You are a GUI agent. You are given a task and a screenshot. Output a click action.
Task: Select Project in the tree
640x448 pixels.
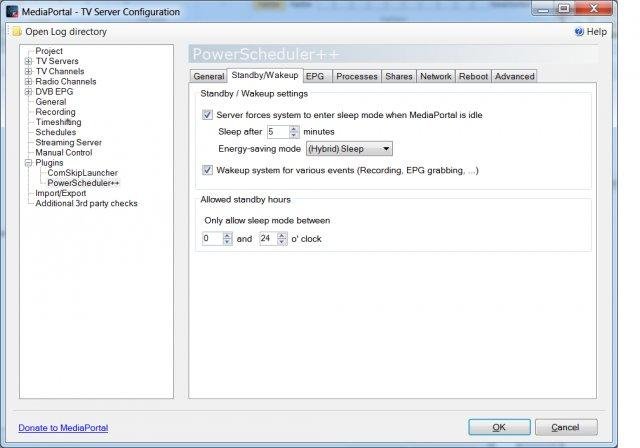click(x=49, y=51)
